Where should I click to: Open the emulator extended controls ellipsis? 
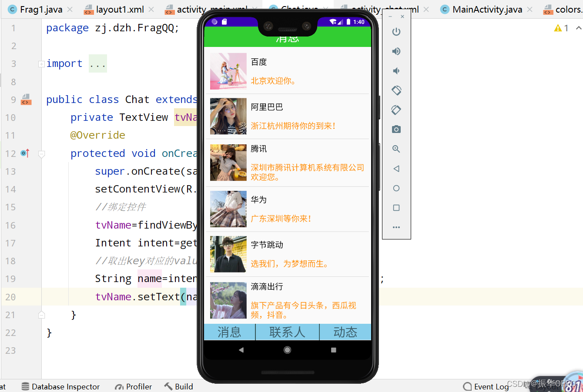(396, 227)
